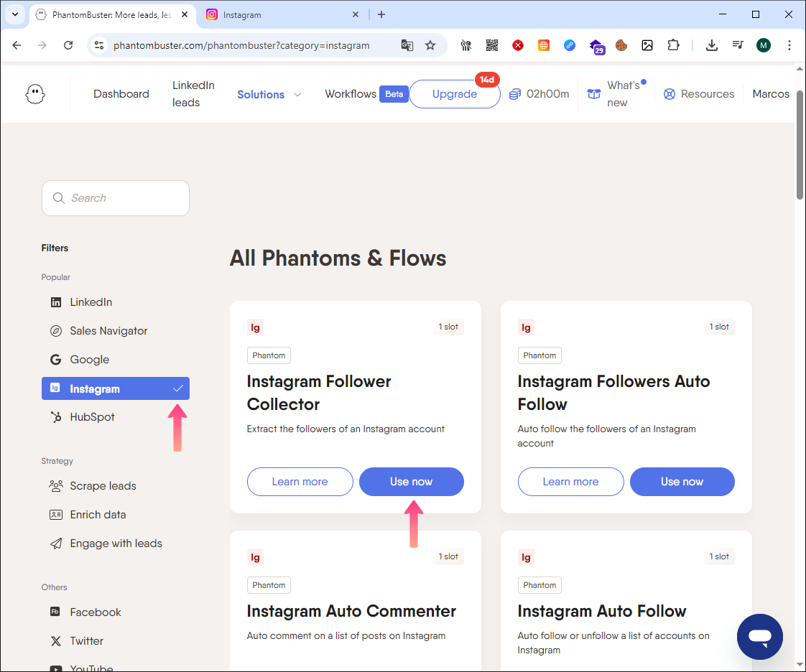
Task: Click the Ig badge on Instagram Followers Auto Follow
Action: (x=526, y=327)
